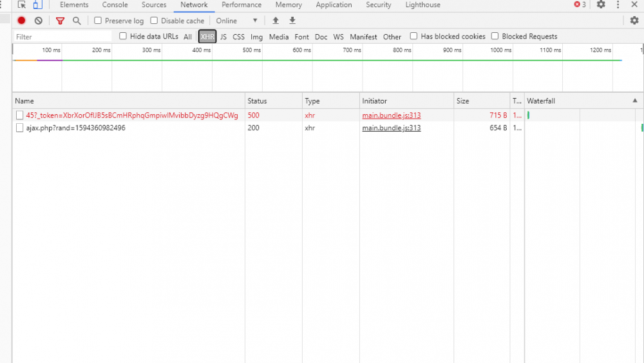Activate inspect element picker icon

click(x=22, y=5)
